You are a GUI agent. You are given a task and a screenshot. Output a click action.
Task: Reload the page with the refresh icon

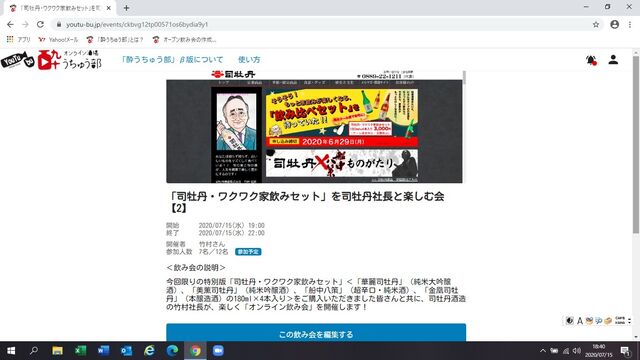(x=40, y=24)
